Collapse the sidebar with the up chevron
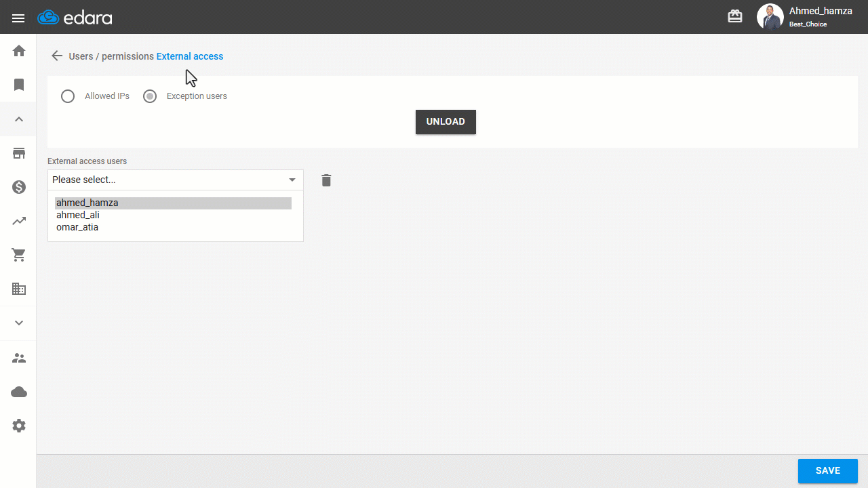868x488 pixels. [x=19, y=119]
